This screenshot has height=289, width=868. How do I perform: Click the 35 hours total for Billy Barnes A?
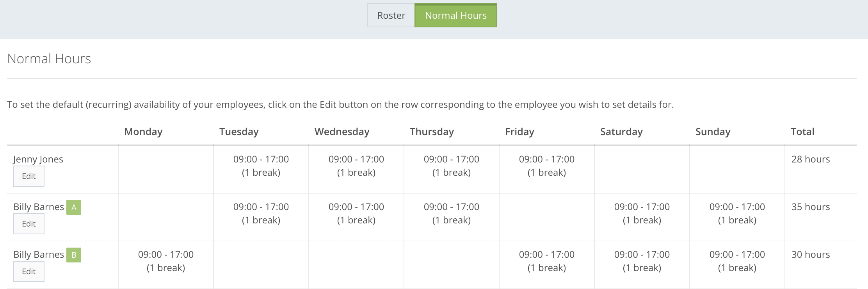point(810,207)
